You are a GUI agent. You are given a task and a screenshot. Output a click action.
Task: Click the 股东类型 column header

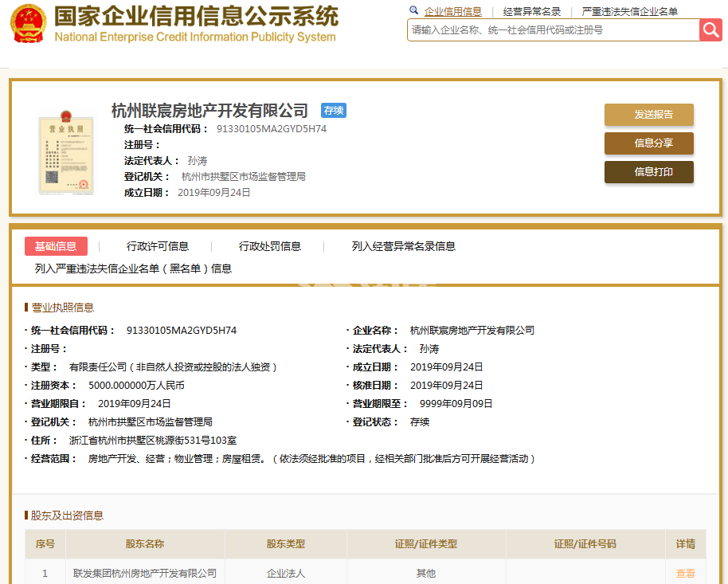pos(285,543)
